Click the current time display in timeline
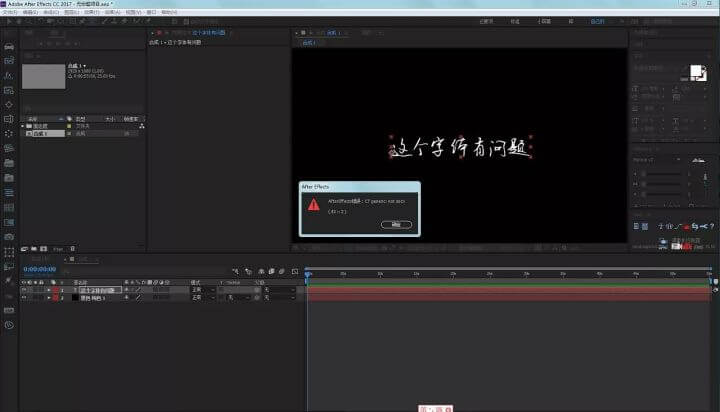 (x=39, y=269)
